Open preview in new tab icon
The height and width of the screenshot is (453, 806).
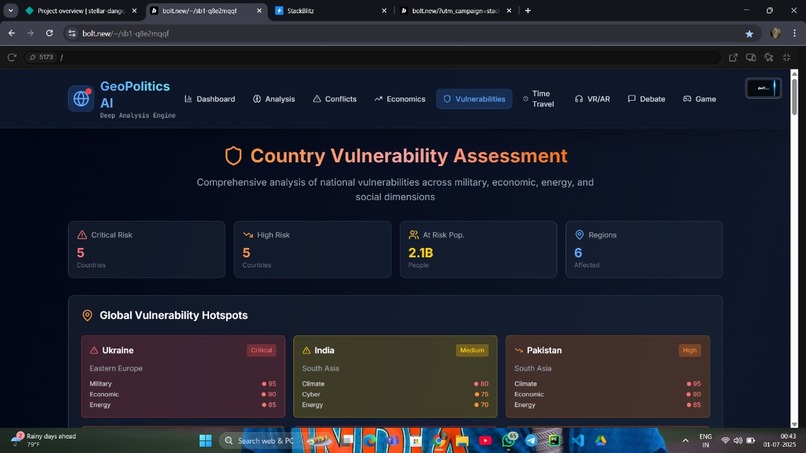click(x=733, y=57)
